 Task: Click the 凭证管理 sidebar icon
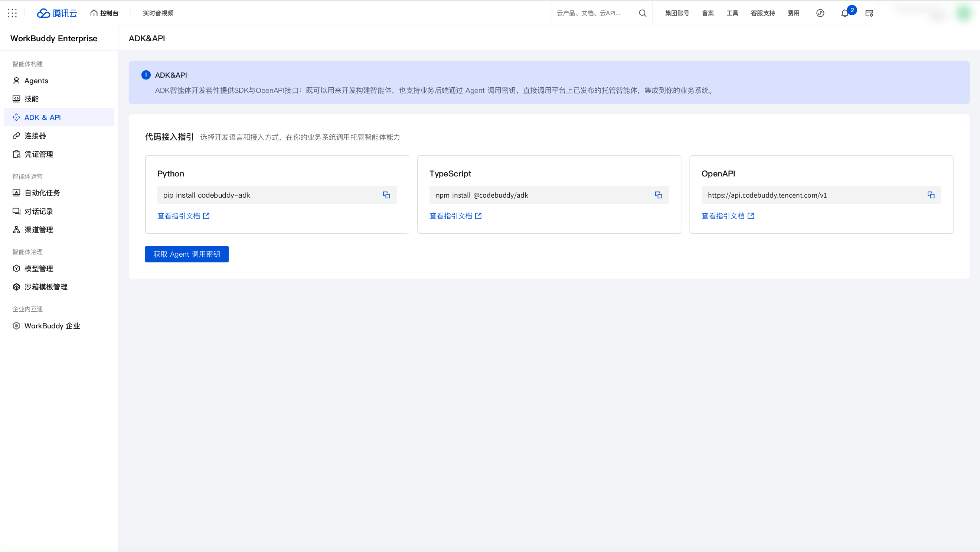(x=16, y=154)
